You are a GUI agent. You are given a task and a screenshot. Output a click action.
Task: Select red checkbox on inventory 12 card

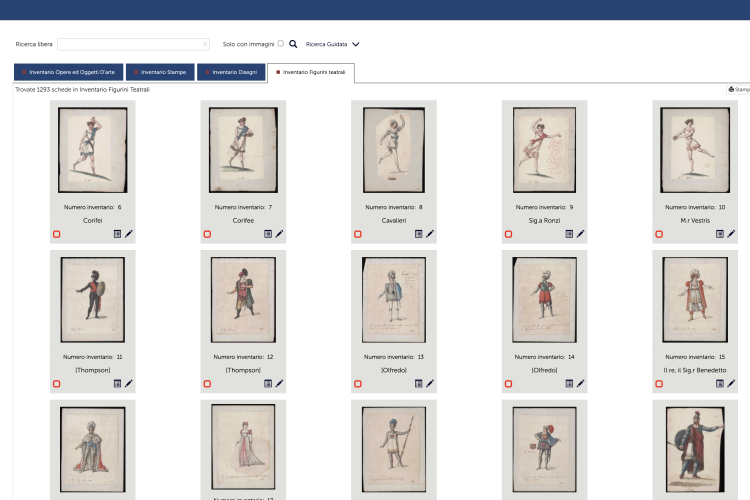coord(207,384)
